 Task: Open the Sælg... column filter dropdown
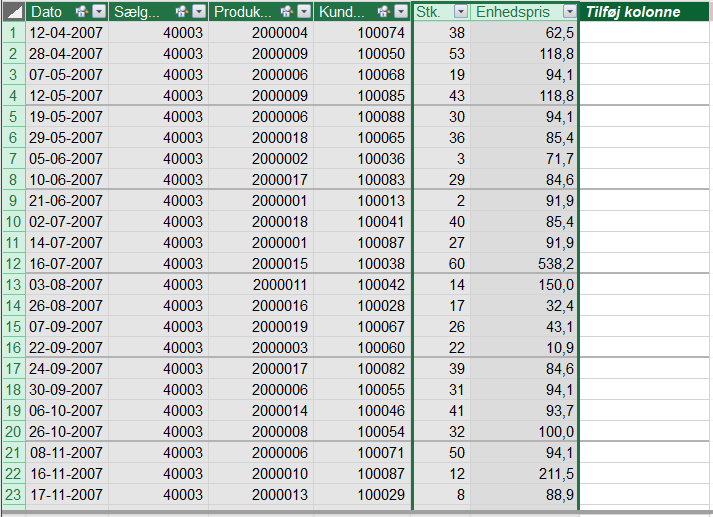pyautogui.click(x=199, y=12)
